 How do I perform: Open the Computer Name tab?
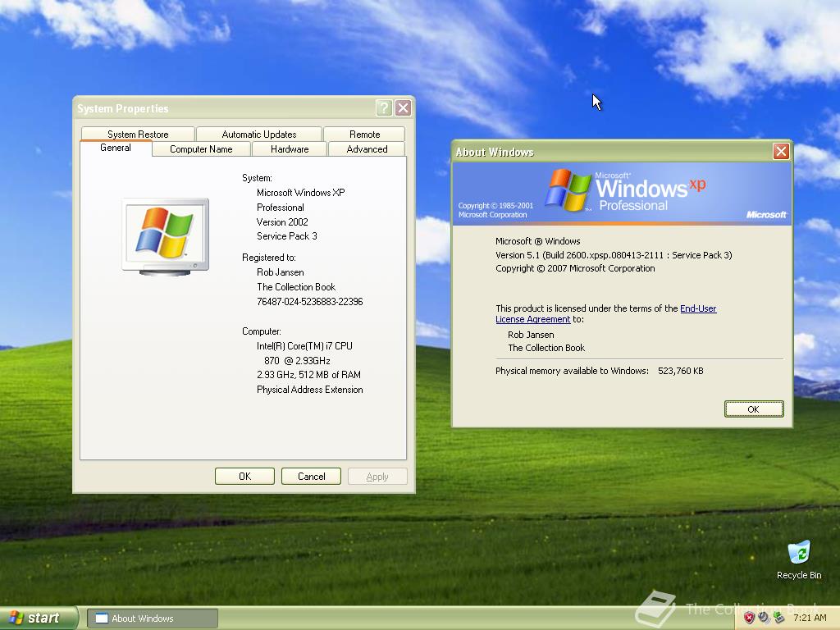pyautogui.click(x=201, y=149)
